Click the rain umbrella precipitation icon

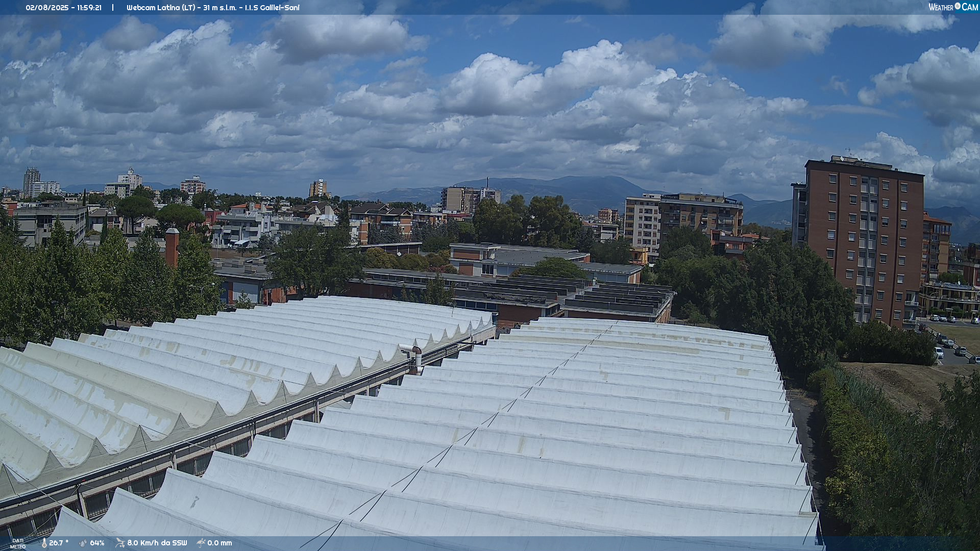coord(201,543)
